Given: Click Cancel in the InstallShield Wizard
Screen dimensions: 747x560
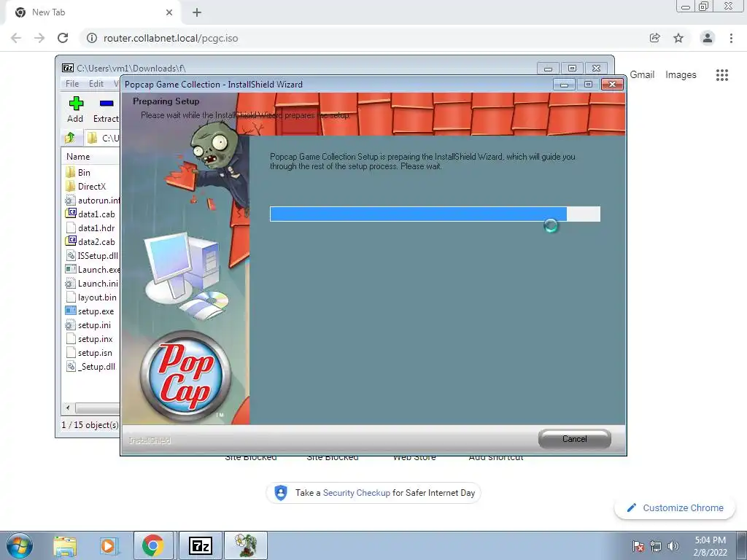Looking at the screenshot, I should pos(575,439).
